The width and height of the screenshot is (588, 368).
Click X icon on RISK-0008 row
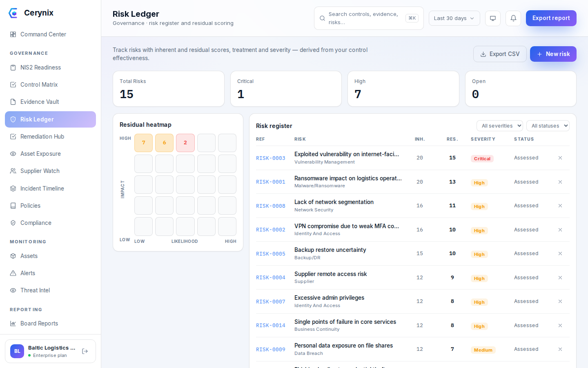560,206
